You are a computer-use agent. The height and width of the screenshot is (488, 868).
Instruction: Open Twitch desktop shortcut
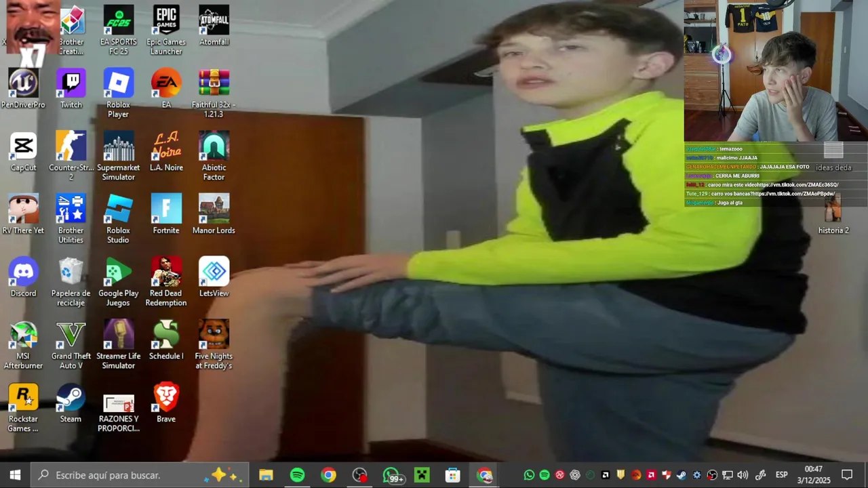coord(71,89)
